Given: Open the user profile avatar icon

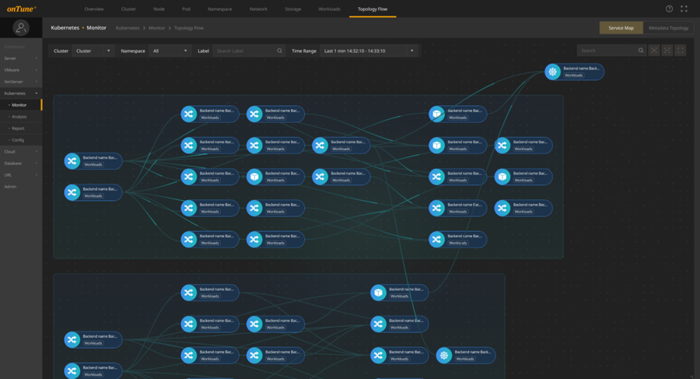Looking at the screenshot, I should pyautogui.click(x=21, y=28).
